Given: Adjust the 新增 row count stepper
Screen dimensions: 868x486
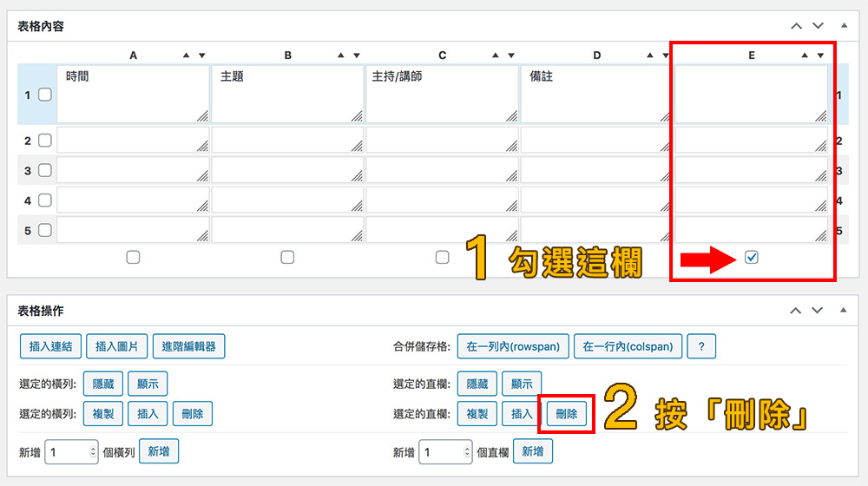Looking at the screenshot, I should [x=93, y=452].
